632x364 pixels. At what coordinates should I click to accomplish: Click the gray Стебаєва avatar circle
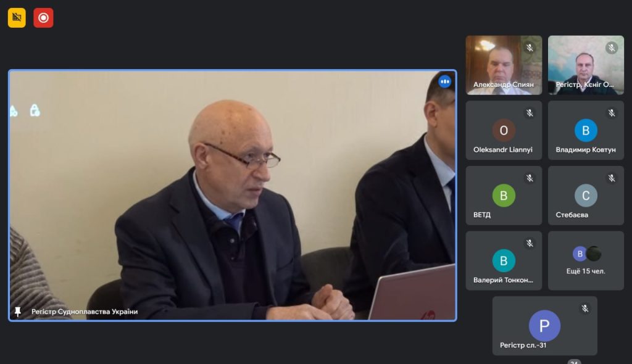pyautogui.click(x=586, y=196)
